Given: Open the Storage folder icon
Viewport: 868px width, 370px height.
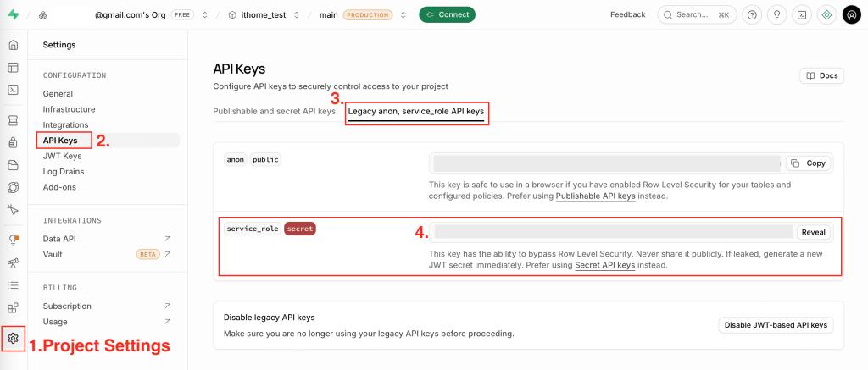Looking at the screenshot, I should 14,165.
